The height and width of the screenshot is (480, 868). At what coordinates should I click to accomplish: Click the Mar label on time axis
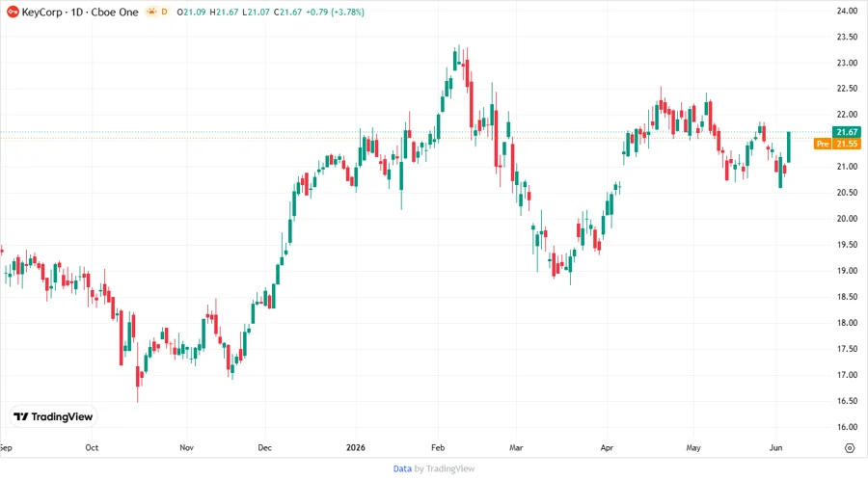[516, 448]
